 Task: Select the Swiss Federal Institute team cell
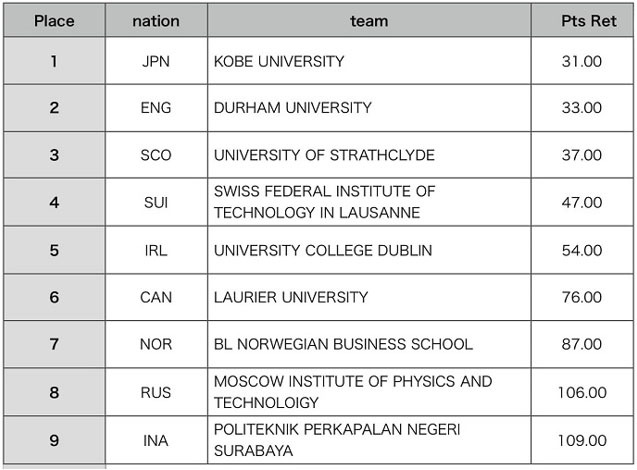coord(325,202)
